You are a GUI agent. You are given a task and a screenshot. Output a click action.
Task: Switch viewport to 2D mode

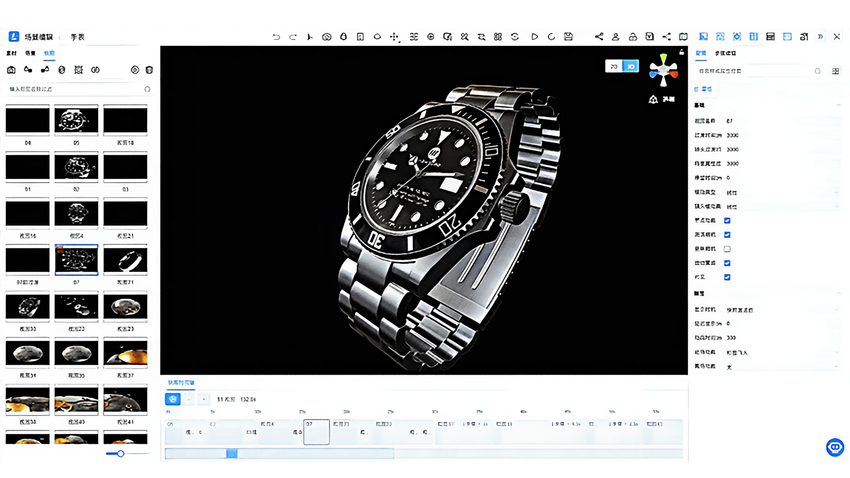614,66
